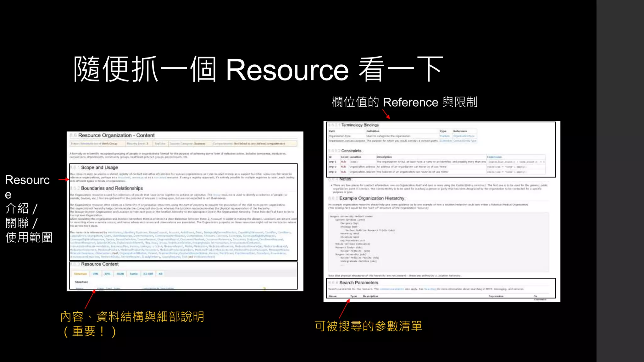Open the R3 Diff tab
The height and width of the screenshot is (362, 644).
click(x=148, y=274)
